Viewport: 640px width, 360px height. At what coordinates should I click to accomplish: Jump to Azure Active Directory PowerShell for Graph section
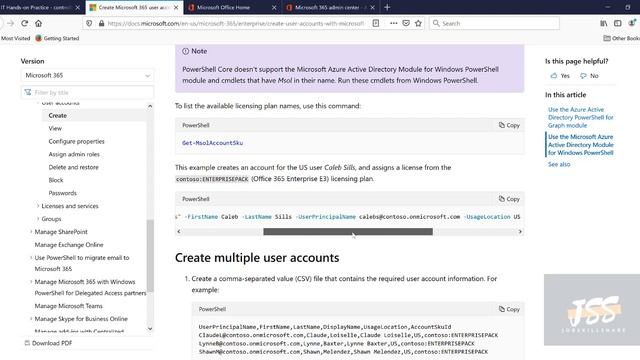coord(580,117)
